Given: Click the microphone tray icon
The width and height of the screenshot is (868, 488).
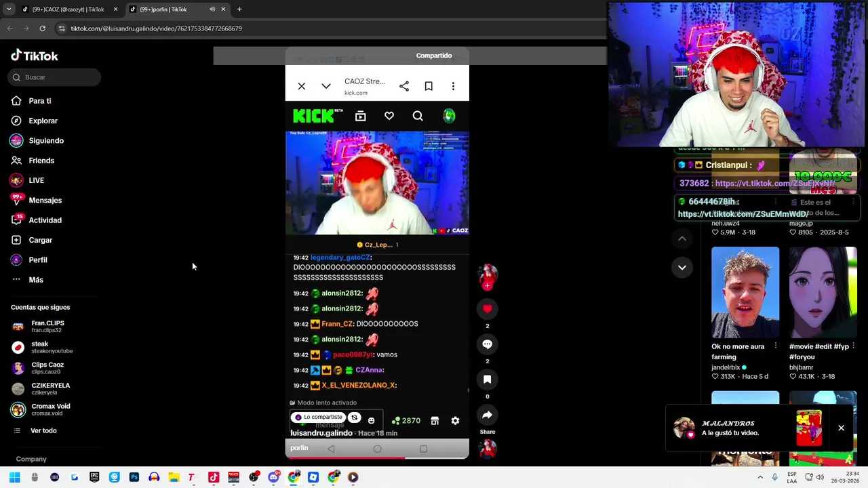Looking at the screenshot, I should pyautogui.click(x=774, y=477).
